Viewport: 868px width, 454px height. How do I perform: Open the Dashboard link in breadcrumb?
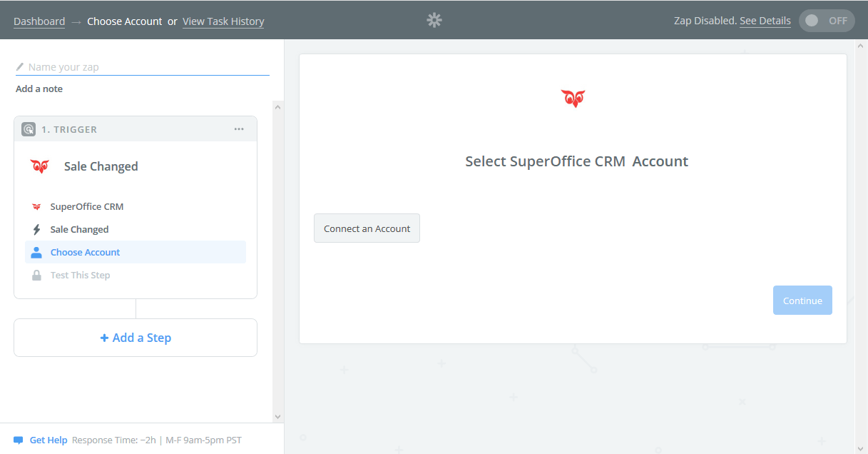click(39, 21)
